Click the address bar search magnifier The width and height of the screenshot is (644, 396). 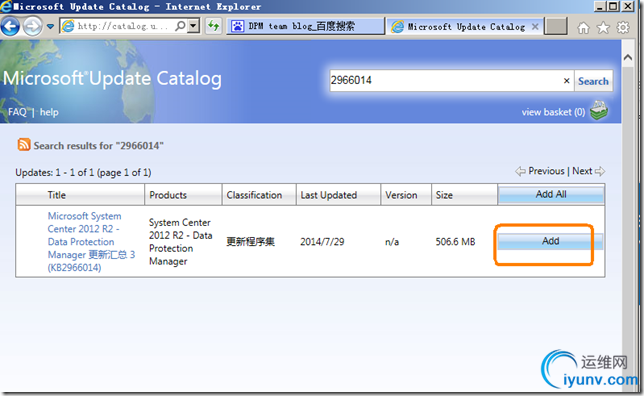coord(180,26)
